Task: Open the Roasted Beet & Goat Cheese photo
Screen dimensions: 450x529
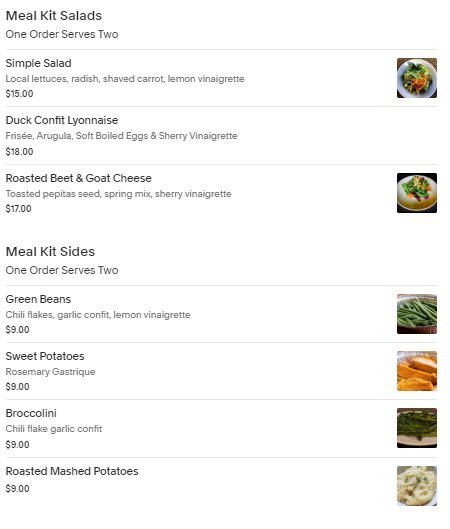Action: [x=417, y=193]
